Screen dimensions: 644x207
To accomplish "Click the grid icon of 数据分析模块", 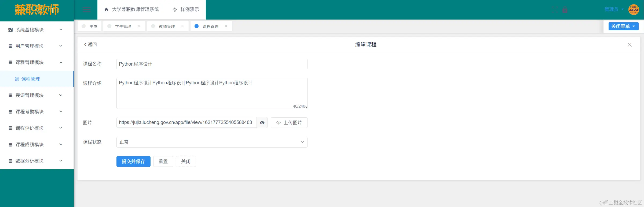I will (x=10, y=161).
